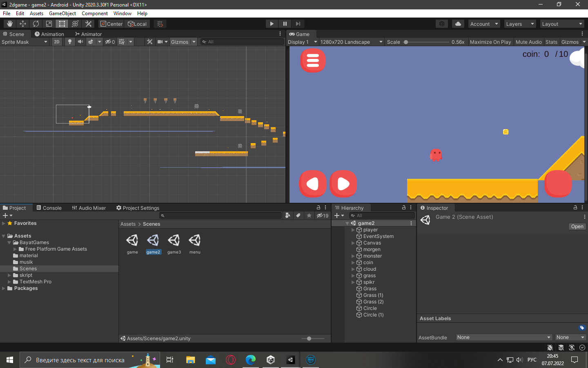This screenshot has height=368, width=588.
Task: Toggle Local handle rotation
Action: pos(138,24)
